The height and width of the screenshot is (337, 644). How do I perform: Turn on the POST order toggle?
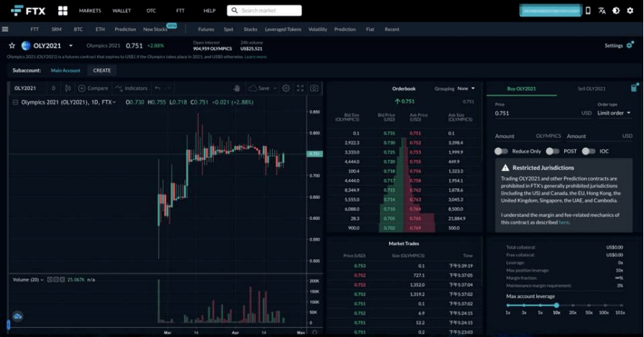pos(552,151)
